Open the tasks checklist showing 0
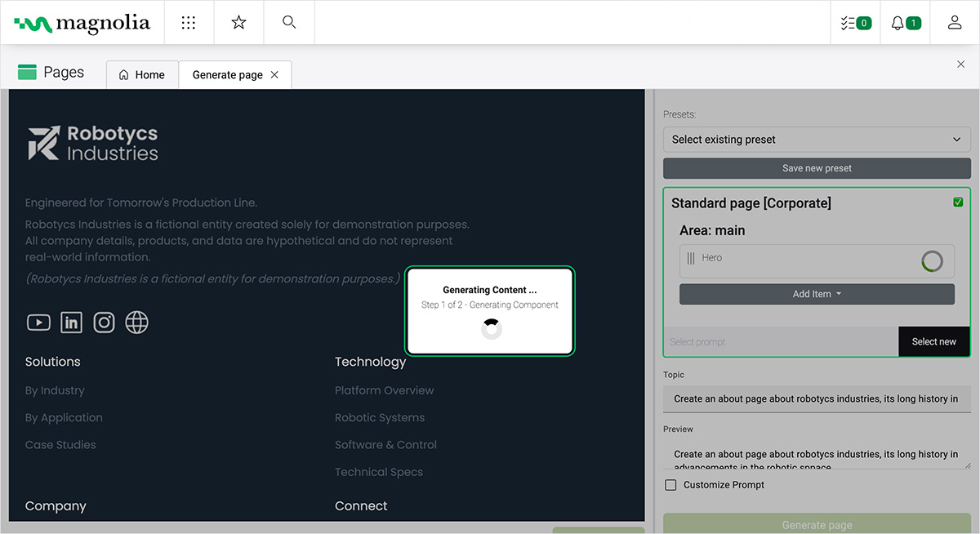 coord(855,22)
